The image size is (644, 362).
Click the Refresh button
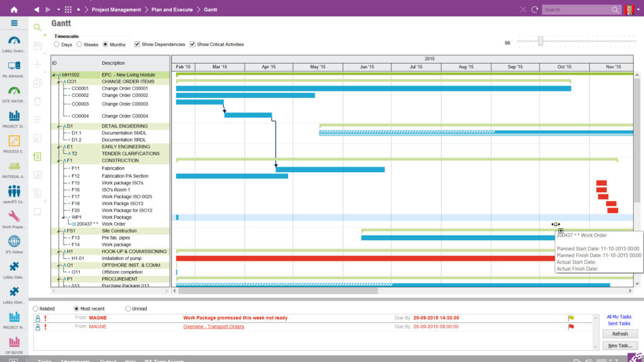click(619, 334)
